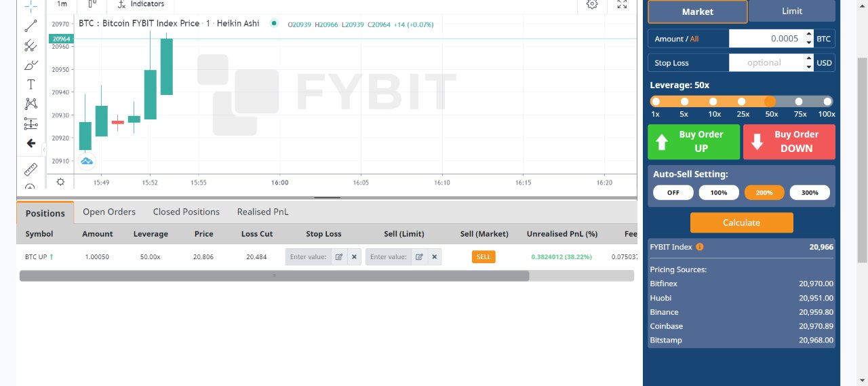Set Auto-Sell to 200%
This screenshot has height=386, width=868.
(x=764, y=193)
